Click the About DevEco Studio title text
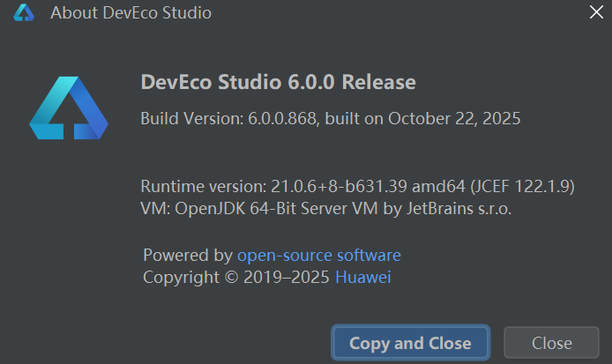 point(131,13)
